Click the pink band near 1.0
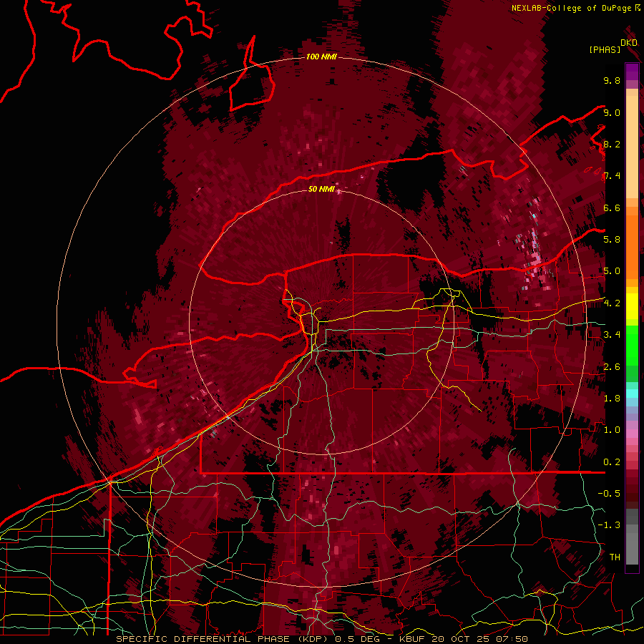This screenshot has height=644, width=644. click(x=632, y=434)
